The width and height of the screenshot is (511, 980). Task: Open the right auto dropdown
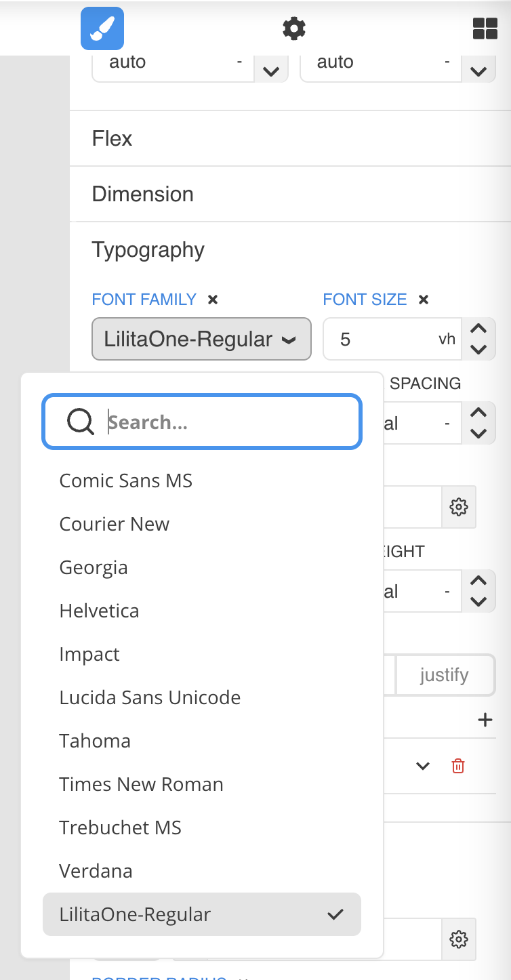click(x=478, y=70)
